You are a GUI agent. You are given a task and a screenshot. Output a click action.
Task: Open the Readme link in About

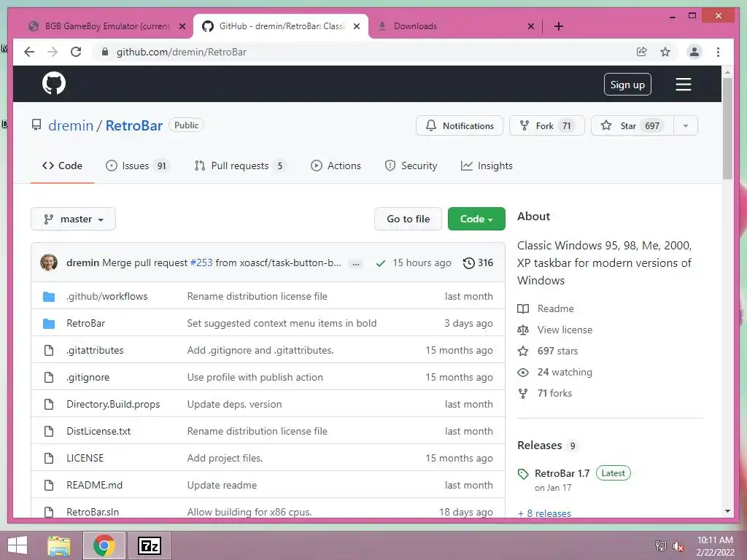(555, 308)
